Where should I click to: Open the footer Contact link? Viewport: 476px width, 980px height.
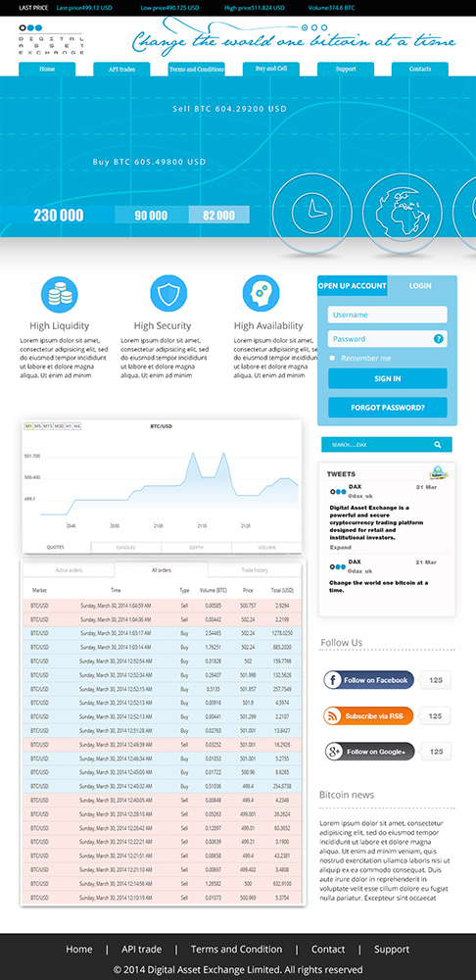[x=328, y=949]
